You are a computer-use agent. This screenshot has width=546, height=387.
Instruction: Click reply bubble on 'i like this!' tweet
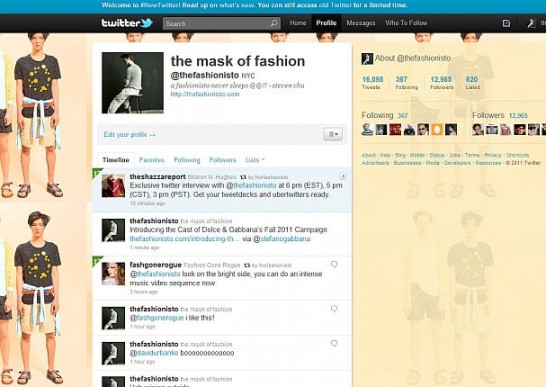[x=334, y=309]
